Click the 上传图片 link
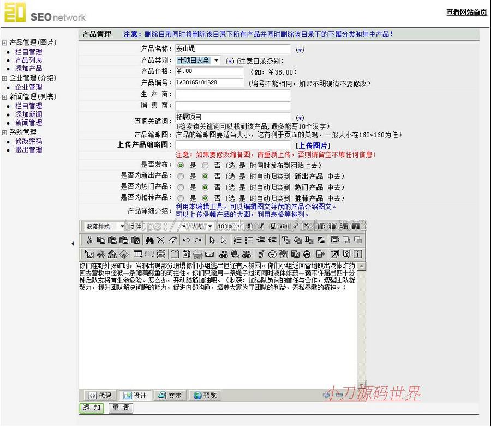 pos(313,146)
